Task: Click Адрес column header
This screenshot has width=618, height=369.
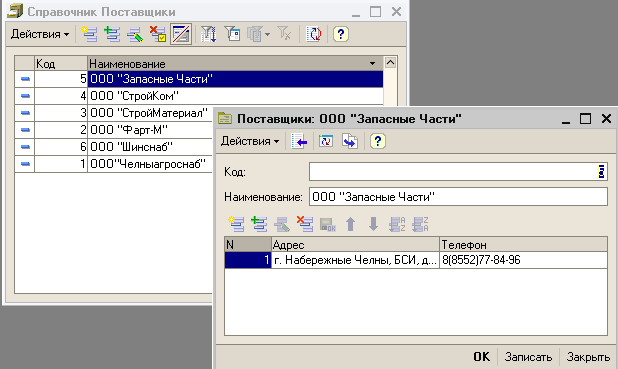Action: click(x=355, y=244)
